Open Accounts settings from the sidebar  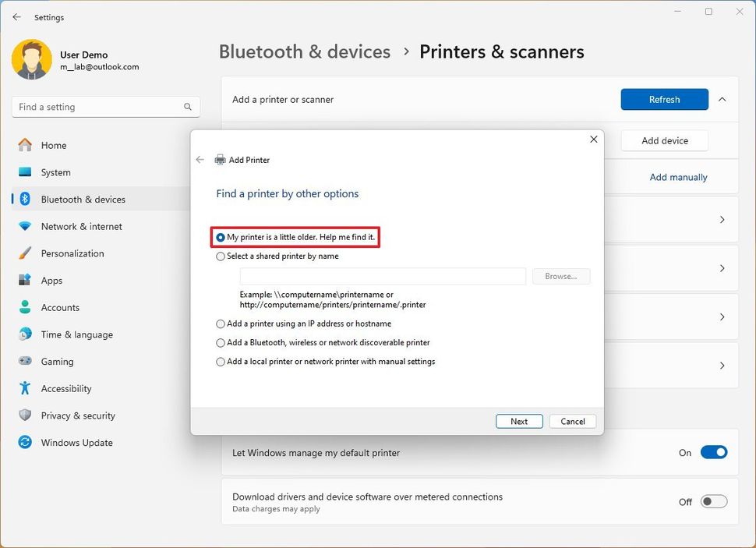pos(61,307)
